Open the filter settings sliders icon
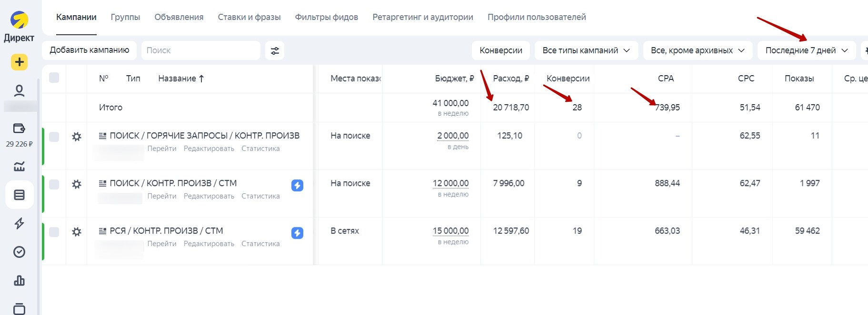 click(275, 50)
